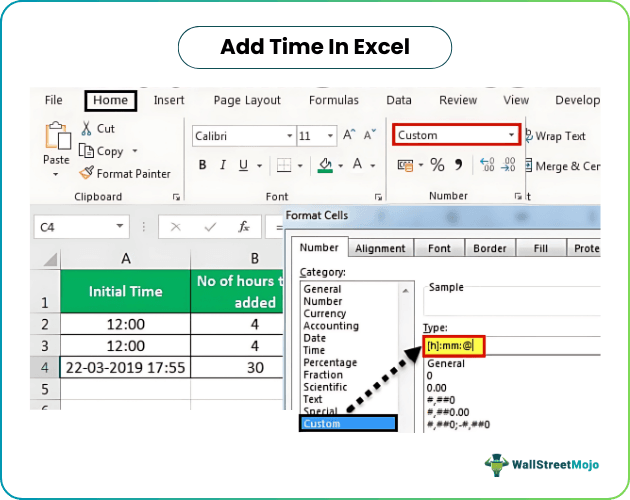Apply Comma style
The image size is (630, 500).
click(x=458, y=164)
